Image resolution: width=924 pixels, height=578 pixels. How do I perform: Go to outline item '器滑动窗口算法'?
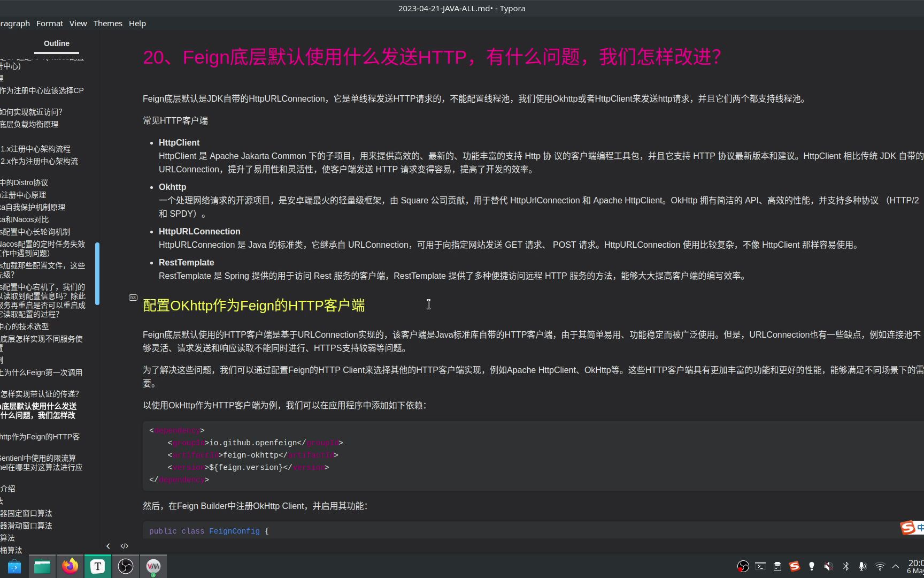pos(26,526)
